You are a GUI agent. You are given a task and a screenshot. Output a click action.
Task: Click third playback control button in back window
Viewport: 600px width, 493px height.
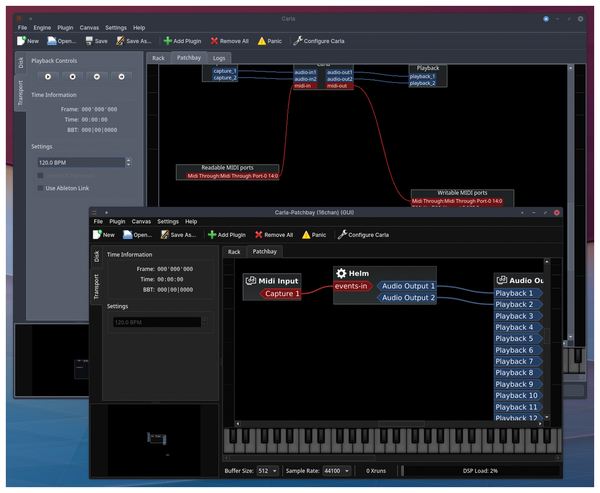point(97,77)
